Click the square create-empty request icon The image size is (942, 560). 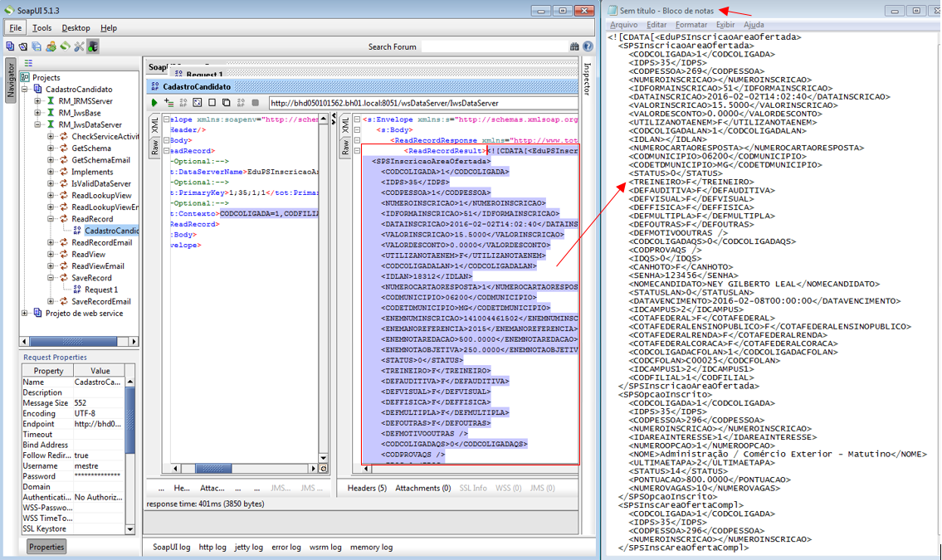coord(212,103)
